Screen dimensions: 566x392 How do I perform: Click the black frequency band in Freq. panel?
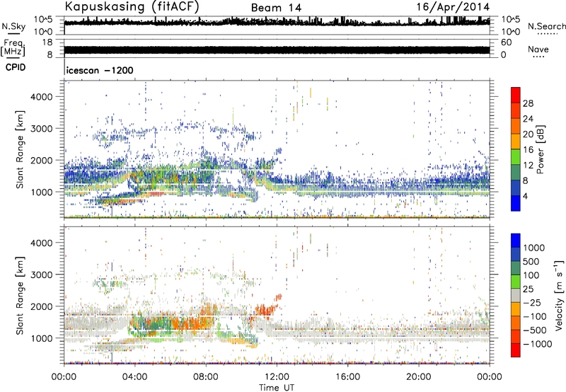point(277,50)
